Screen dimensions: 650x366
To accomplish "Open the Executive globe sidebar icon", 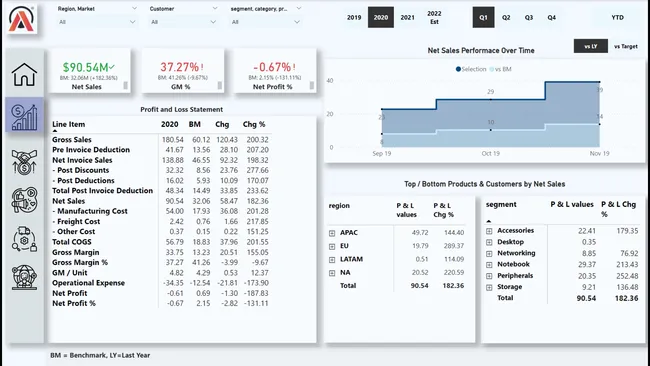I will [24, 277].
